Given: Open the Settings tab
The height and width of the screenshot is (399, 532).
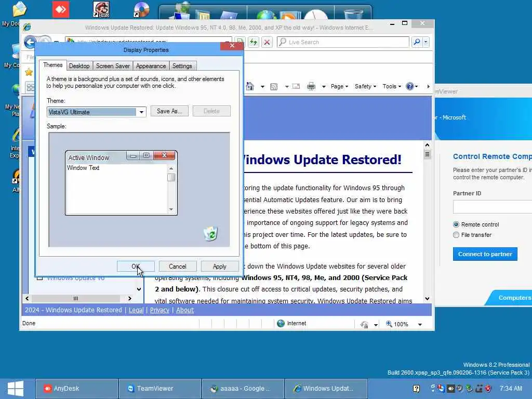Looking at the screenshot, I should 182,66.
